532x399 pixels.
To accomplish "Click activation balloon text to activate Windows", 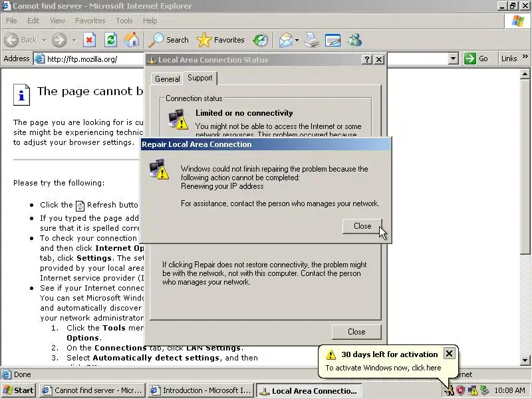I will [383, 368].
